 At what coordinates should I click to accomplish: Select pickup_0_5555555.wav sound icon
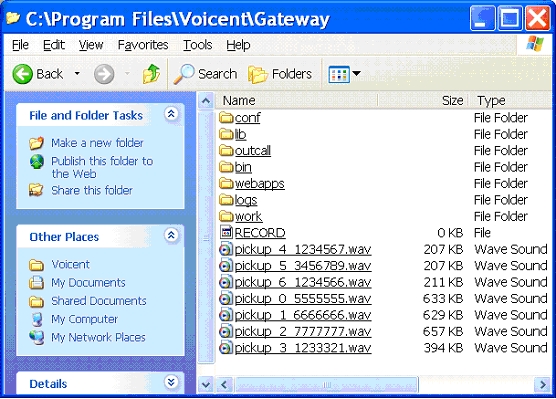point(226,298)
